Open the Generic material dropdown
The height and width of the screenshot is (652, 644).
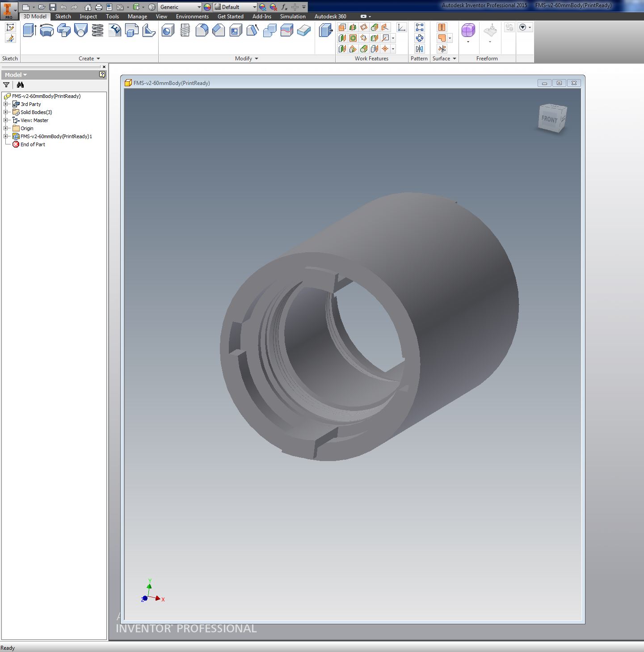pos(180,7)
